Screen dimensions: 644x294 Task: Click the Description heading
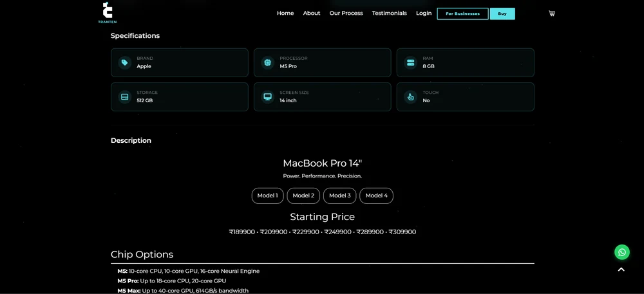[131, 141]
